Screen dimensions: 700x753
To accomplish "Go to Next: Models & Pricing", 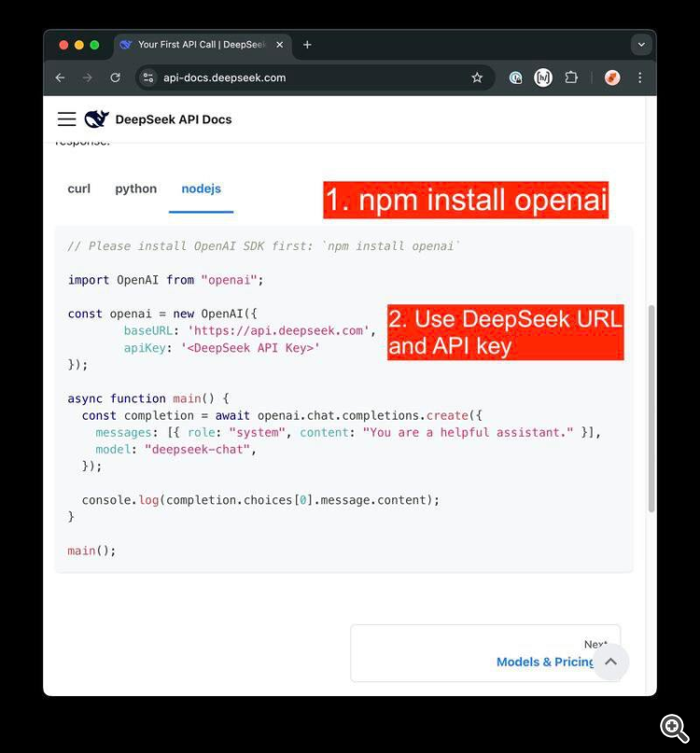I will click(x=485, y=653).
